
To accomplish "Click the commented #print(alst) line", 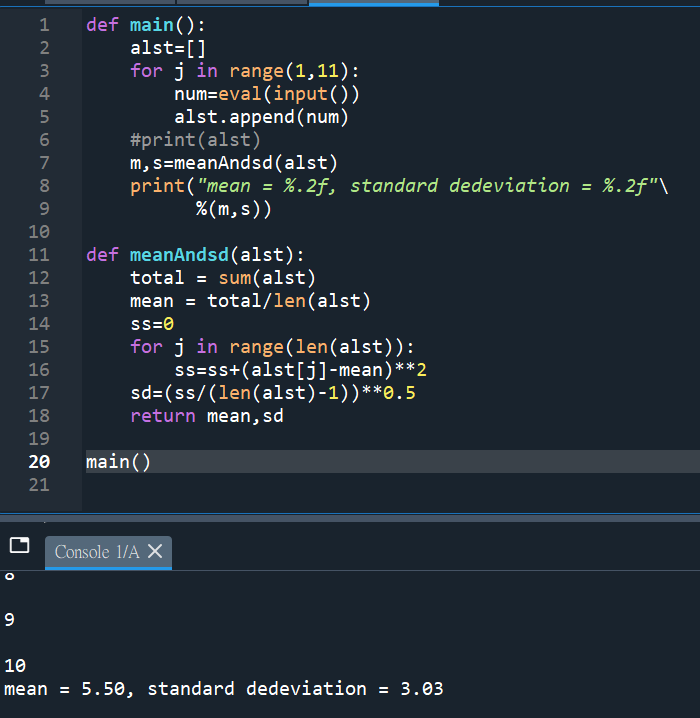I will [x=195, y=140].
